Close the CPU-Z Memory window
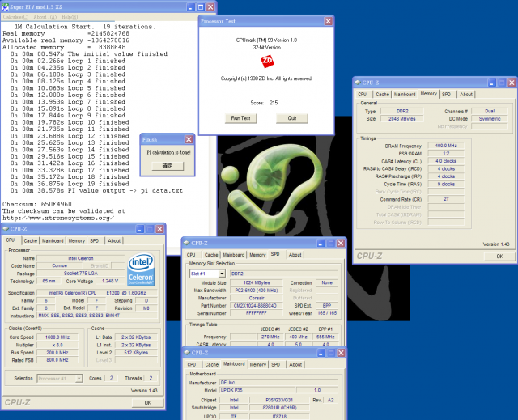The height and width of the screenshot is (420, 518). 512,83
